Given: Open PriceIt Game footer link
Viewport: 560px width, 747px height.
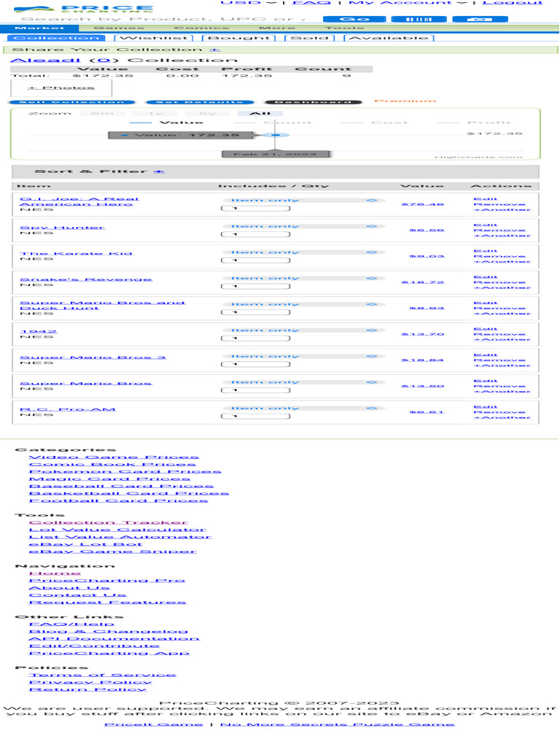Looking at the screenshot, I should coord(153,724).
